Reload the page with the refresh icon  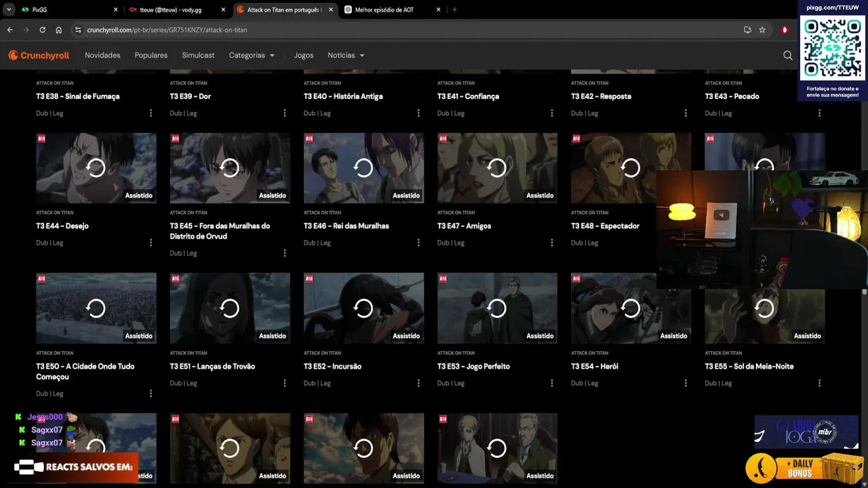pos(42,30)
